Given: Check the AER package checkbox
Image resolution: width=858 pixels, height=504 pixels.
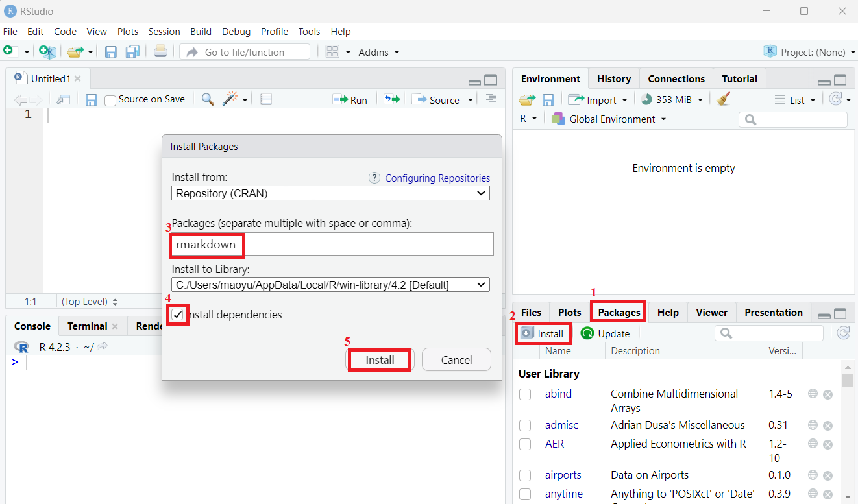Looking at the screenshot, I should pyautogui.click(x=525, y=444).
